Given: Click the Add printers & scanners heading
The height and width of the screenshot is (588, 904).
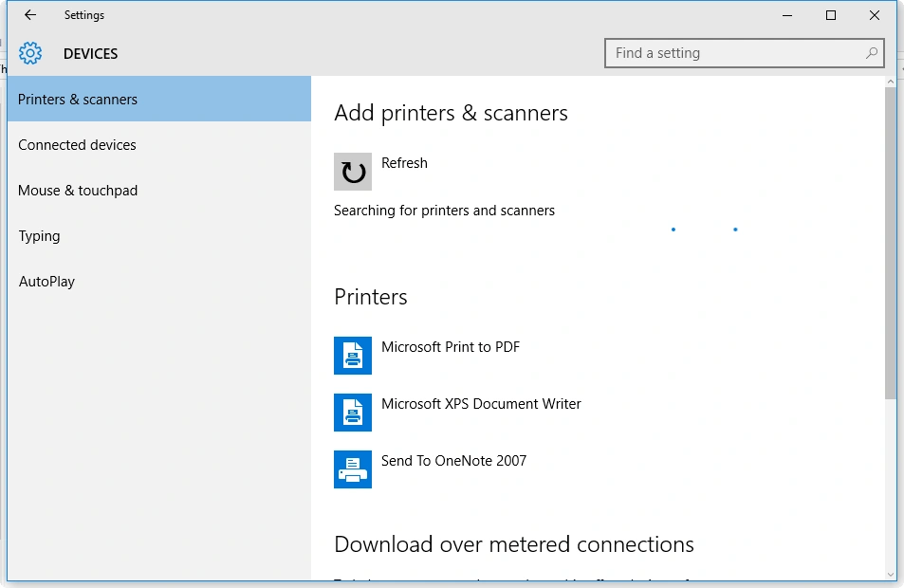Looking at the screenshot, I should point(451,113).
